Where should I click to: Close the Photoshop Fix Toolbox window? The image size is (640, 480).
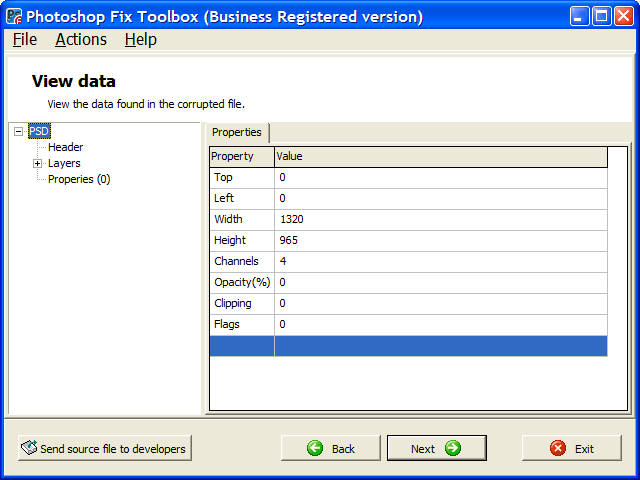(624, 16)
